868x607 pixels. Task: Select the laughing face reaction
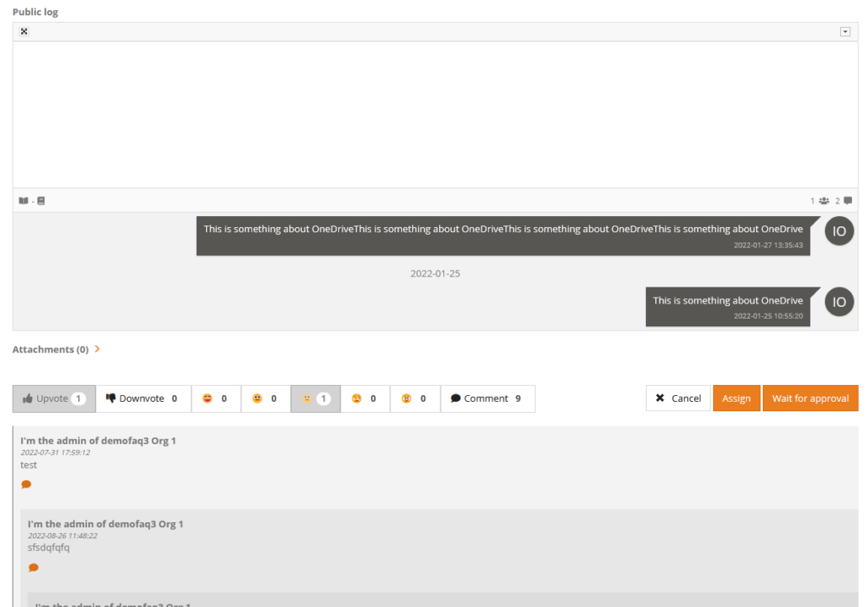point(215,398)
